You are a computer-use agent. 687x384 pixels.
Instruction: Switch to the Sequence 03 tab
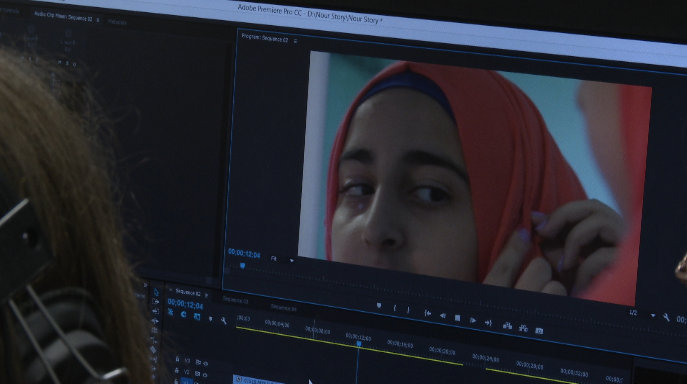coord(235,300)
